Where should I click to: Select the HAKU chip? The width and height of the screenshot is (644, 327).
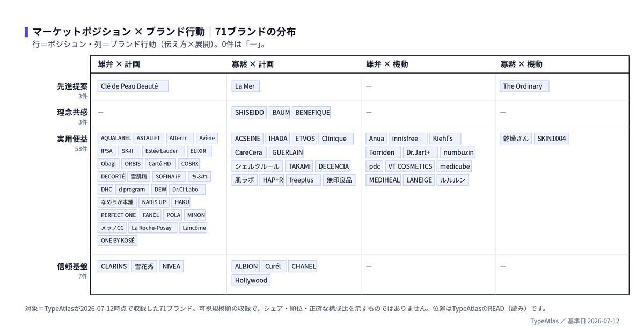(x=181, y=202)
